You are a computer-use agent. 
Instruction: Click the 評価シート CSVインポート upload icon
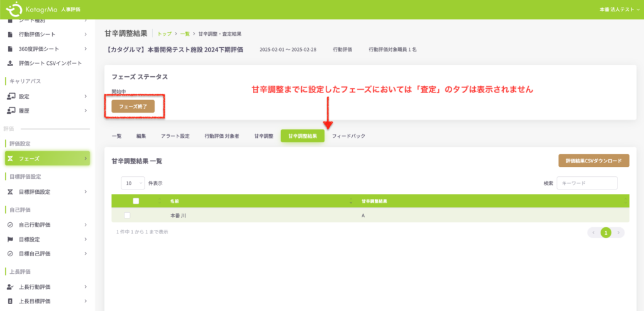coord(10,64)
